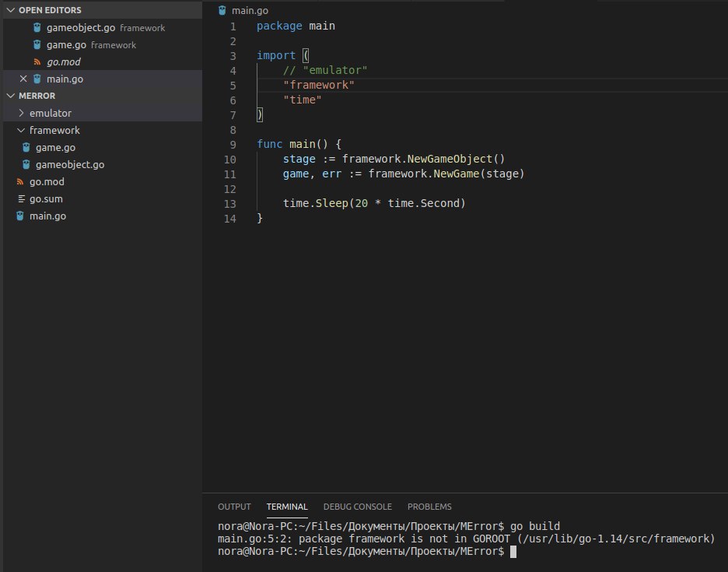The width and height of the screenshot is (728, 572).
Task: Collapse the MERROR project section
Action: [10, 96]
